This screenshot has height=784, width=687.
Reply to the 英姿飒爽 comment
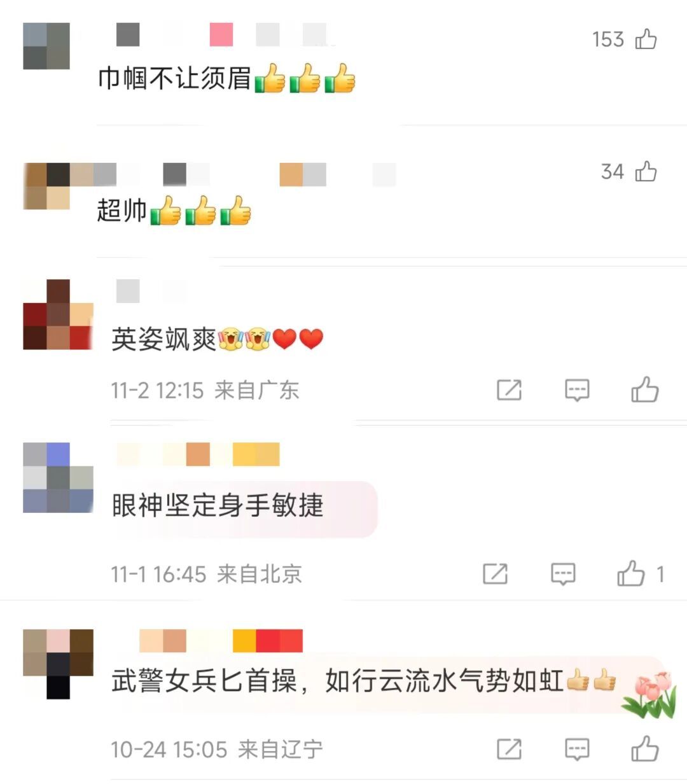577,389
